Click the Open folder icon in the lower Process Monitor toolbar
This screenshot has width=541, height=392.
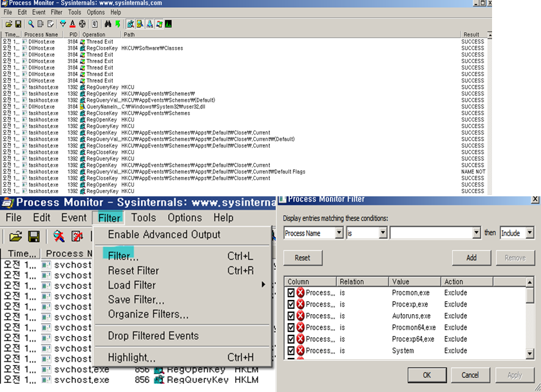point(15,236)
